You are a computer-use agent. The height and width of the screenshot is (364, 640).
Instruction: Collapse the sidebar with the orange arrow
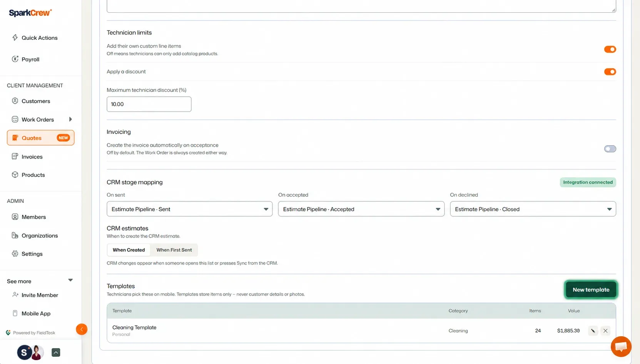[82, 329]
